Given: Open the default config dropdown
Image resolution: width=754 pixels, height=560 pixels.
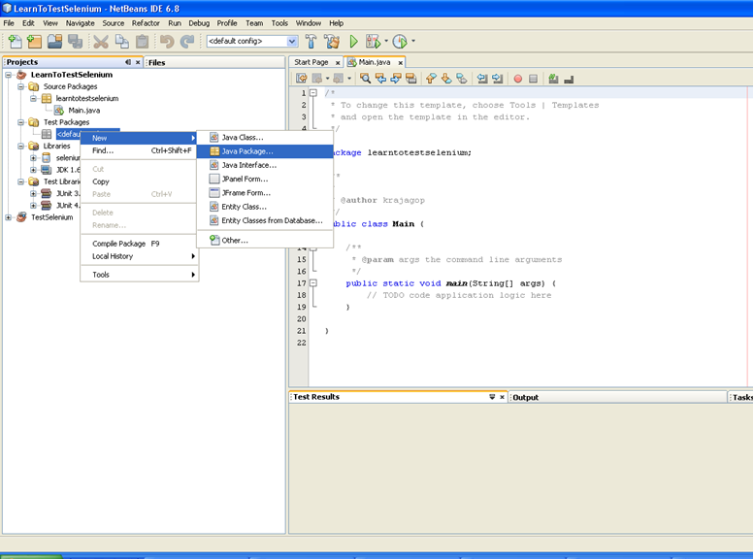Looking at the screenshot, I should [x=292, y=42].
